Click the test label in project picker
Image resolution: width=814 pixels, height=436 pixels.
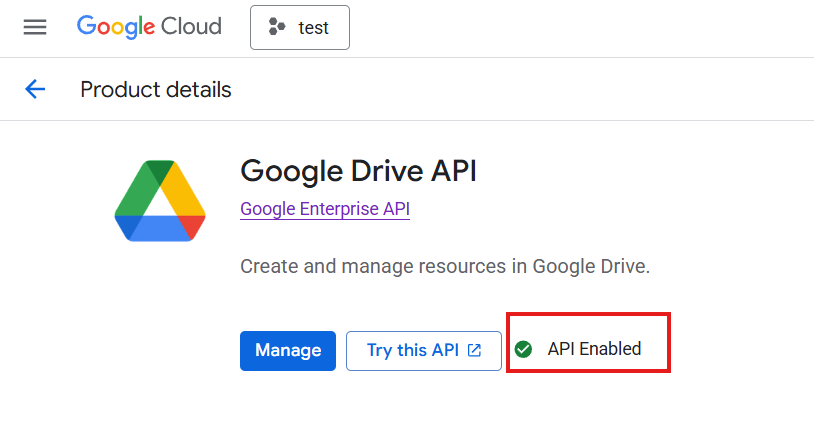[x=313, y=28]
